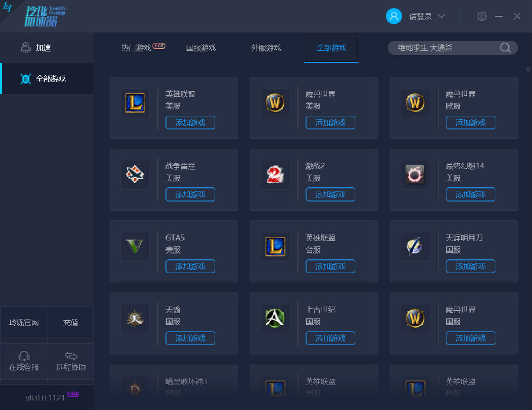The image size is (532, 410).
Task: Click 添加游戏 for 魔兽世界 美服
Action: tap(330, 122)
